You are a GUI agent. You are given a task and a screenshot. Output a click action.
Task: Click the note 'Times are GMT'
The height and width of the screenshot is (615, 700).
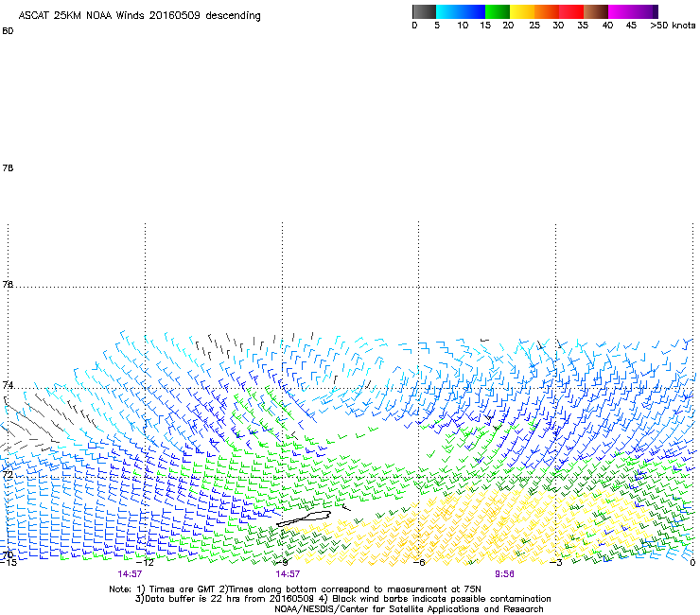point(183,589)
